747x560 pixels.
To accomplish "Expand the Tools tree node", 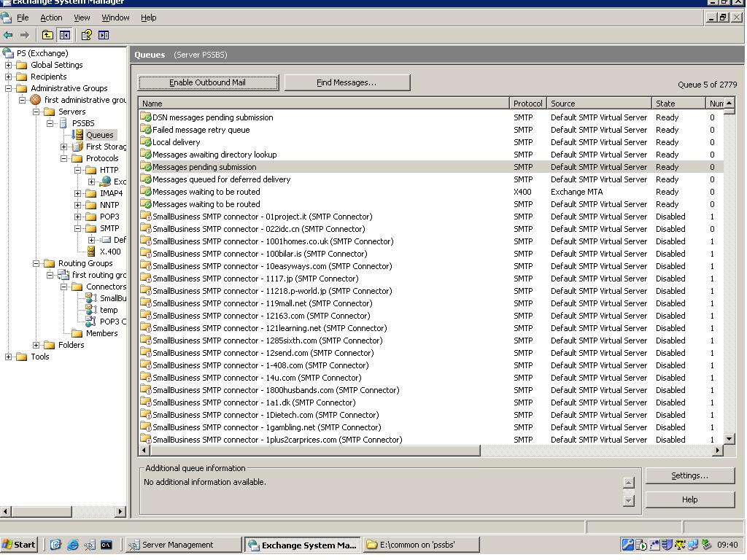I will click(x=7, y=356).
